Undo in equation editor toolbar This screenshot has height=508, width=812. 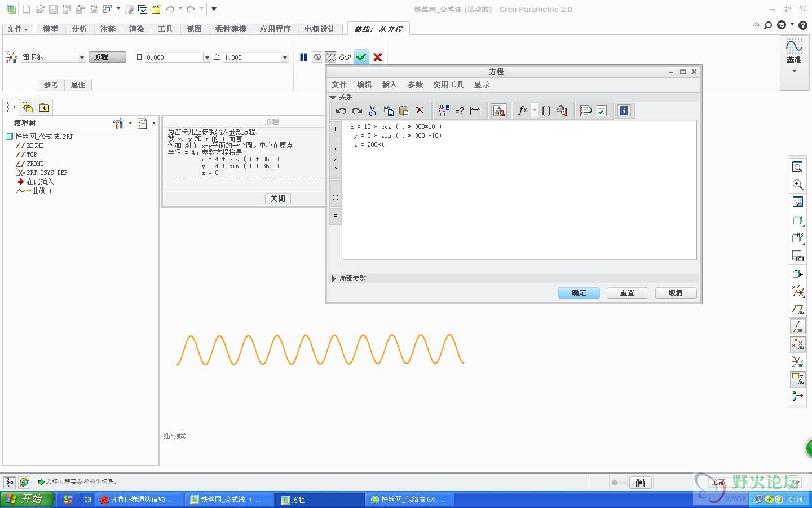click(x=341, y=111)
